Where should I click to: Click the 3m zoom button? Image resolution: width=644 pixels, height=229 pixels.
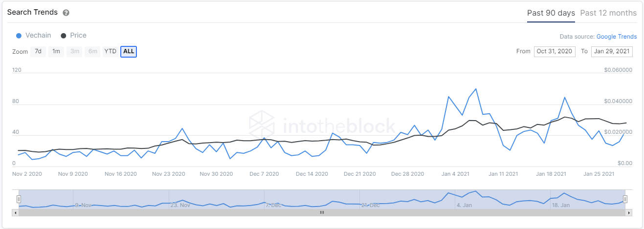[75, 51]
